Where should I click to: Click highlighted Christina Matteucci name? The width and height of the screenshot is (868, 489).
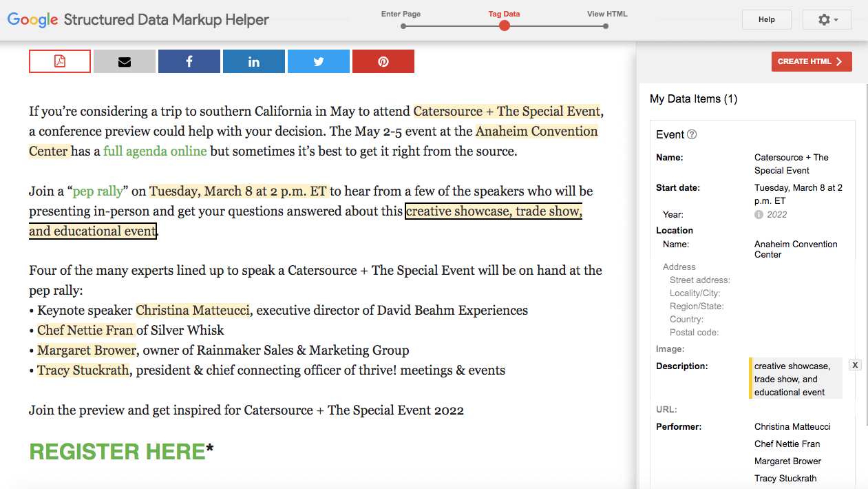click(x=193, y=310)
